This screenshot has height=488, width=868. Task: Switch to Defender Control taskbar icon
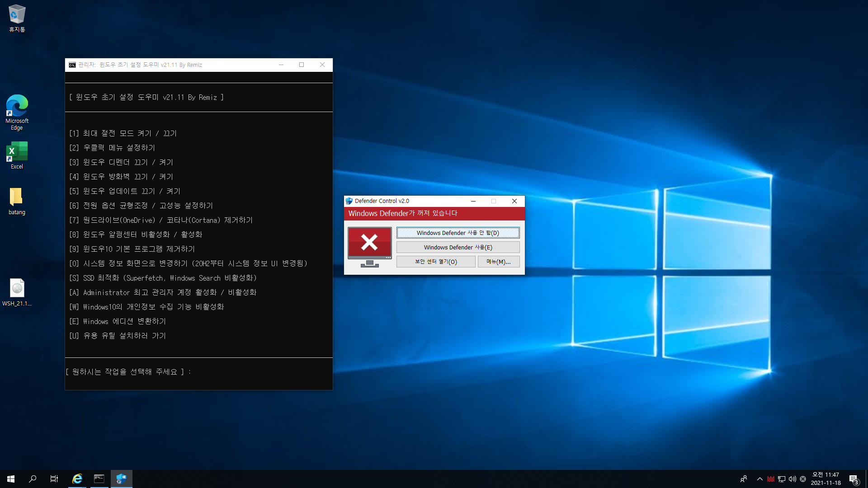coord(121,479)
